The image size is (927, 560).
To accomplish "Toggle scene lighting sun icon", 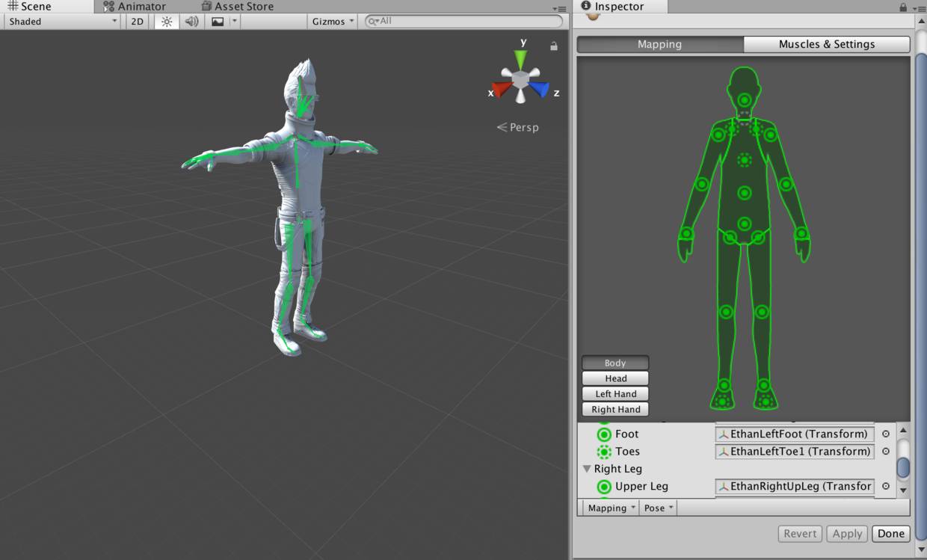I will point(167,22).
